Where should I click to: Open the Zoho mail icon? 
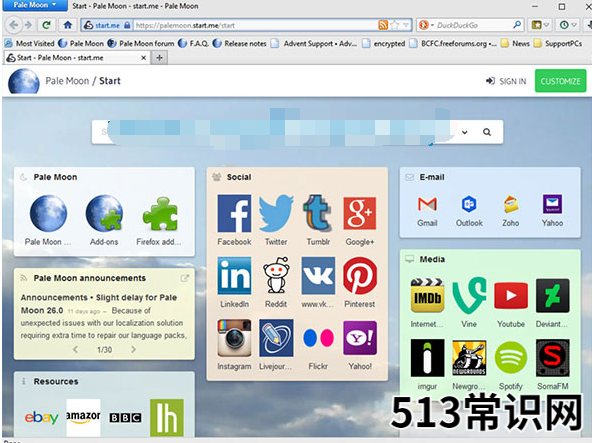coord(510,204)
